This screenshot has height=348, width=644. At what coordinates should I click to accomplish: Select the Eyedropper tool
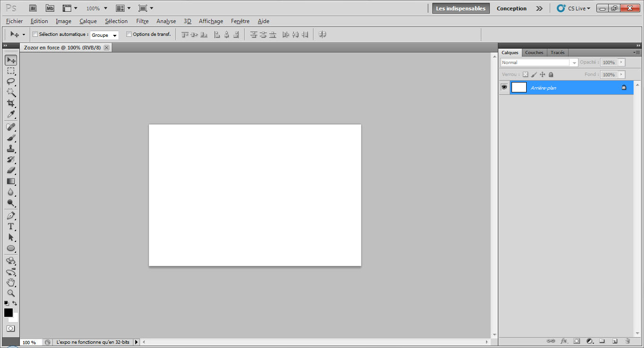click(10, 115)
